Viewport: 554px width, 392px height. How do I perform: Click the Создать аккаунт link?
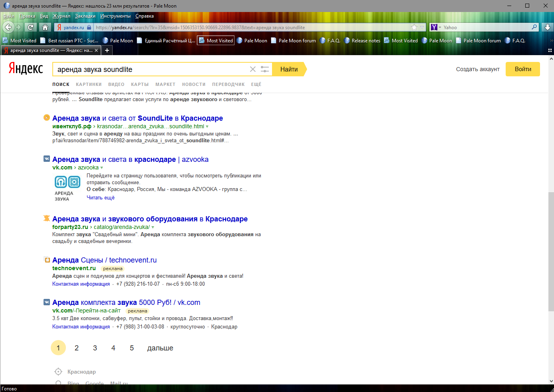coord(478,69)
